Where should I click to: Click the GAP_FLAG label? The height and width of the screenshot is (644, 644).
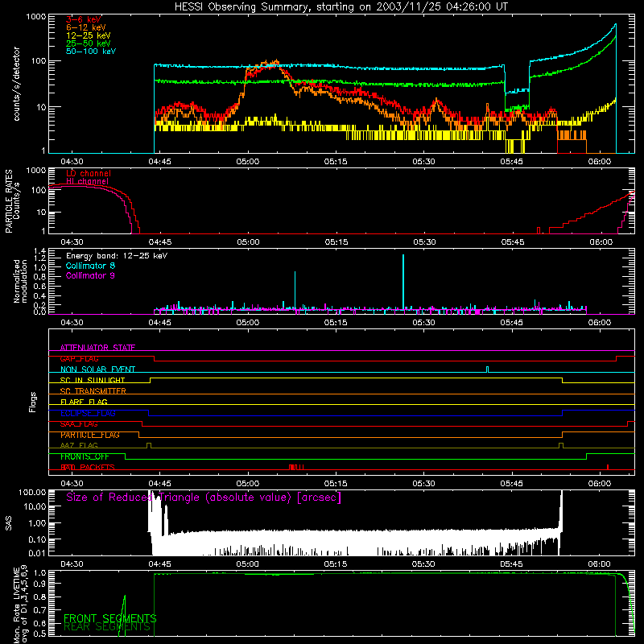[x=79, y=358]
